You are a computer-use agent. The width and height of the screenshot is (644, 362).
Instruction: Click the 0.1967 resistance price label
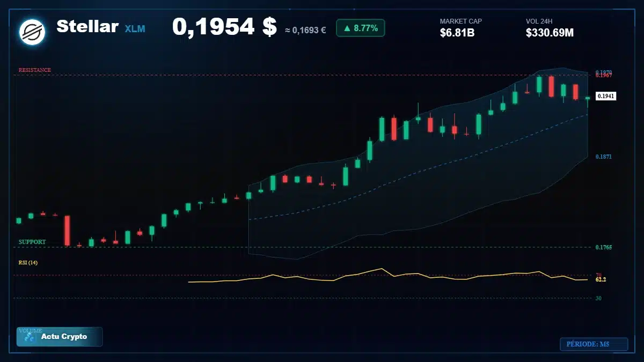(604, 76)
